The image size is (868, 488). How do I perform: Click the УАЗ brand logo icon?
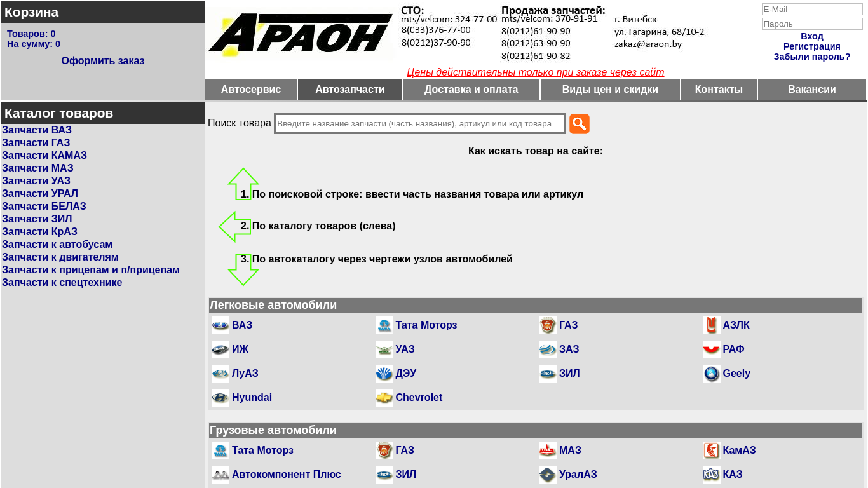384,349
